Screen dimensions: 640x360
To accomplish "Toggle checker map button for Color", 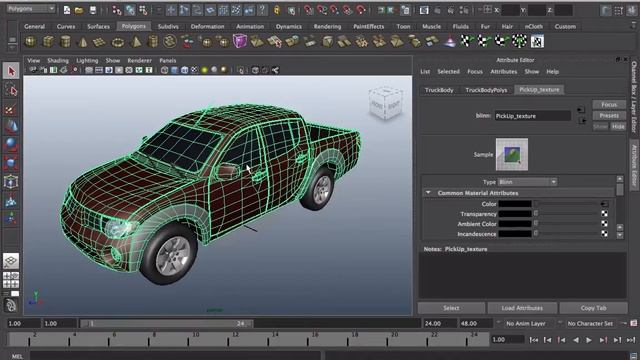I will pyautogui.click(x=604, y=204).
